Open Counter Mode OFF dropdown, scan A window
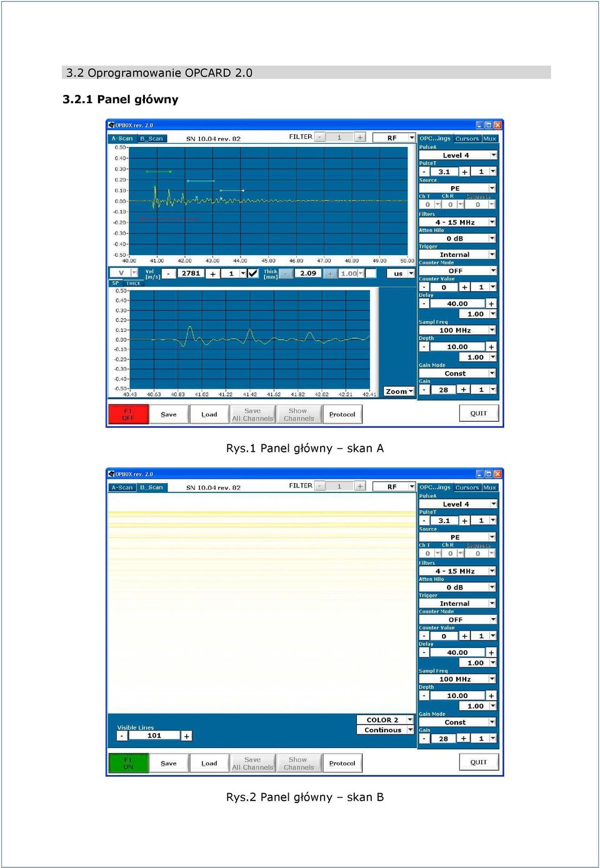 [x=493, y=271]
